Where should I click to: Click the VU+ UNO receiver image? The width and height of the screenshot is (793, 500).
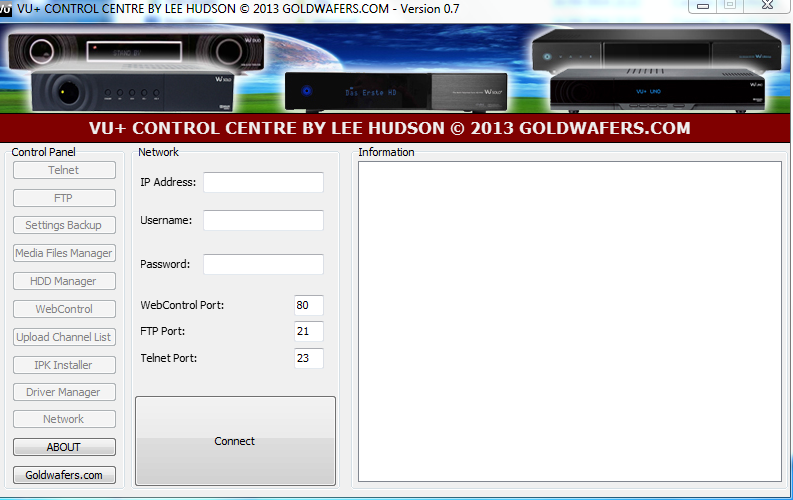tap(657, 91)
